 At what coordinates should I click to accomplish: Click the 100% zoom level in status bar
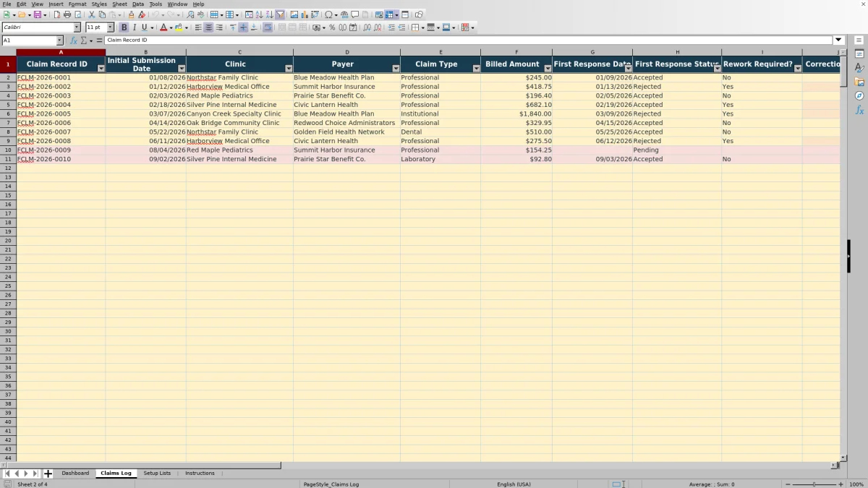856,484
